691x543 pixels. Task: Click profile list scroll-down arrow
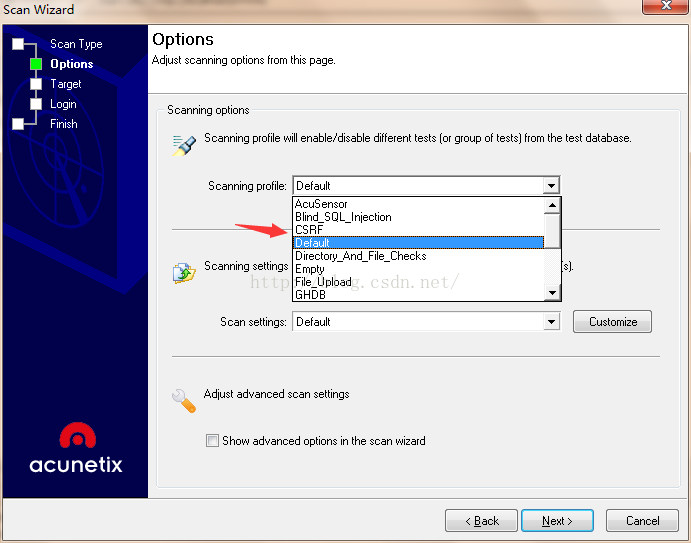pos(552,293)
